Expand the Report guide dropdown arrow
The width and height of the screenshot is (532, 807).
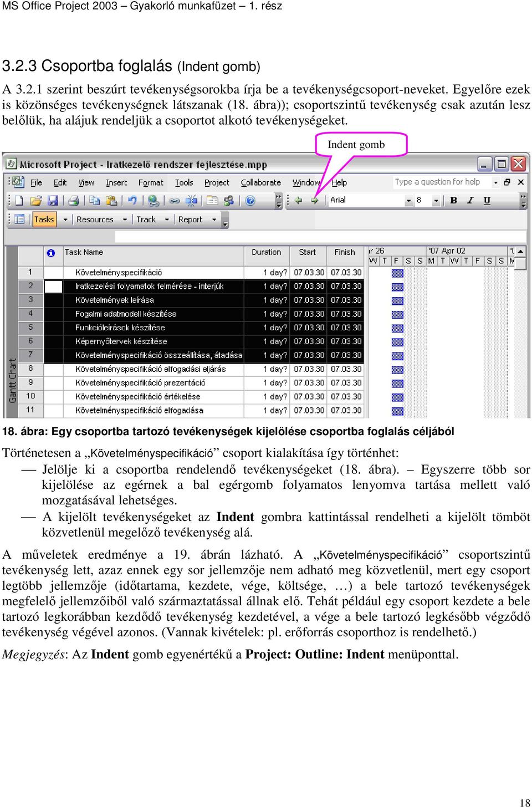coord(214,219)
